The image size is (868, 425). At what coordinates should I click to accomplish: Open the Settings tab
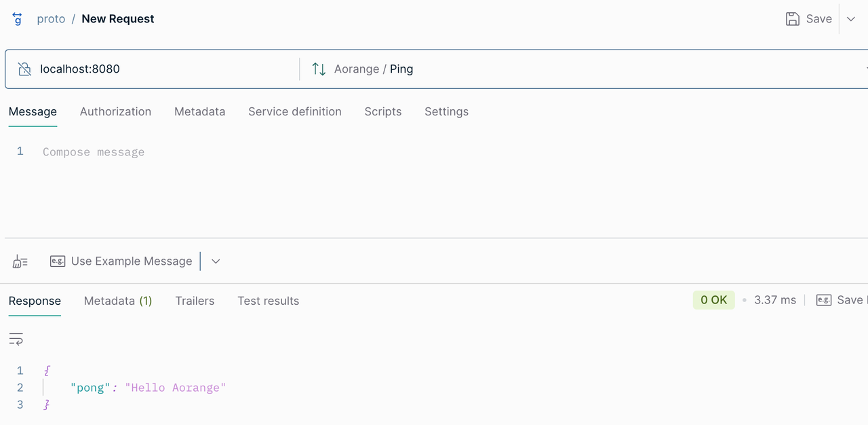(x=446, y=111)
